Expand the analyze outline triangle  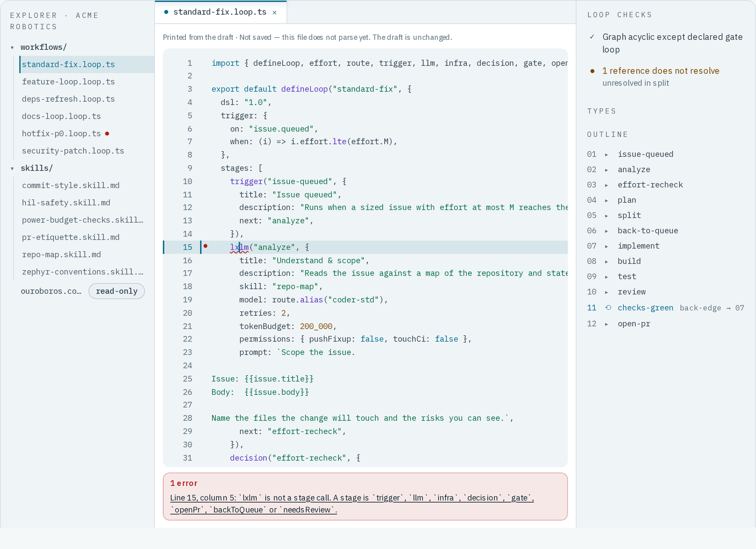coord(606,170)
